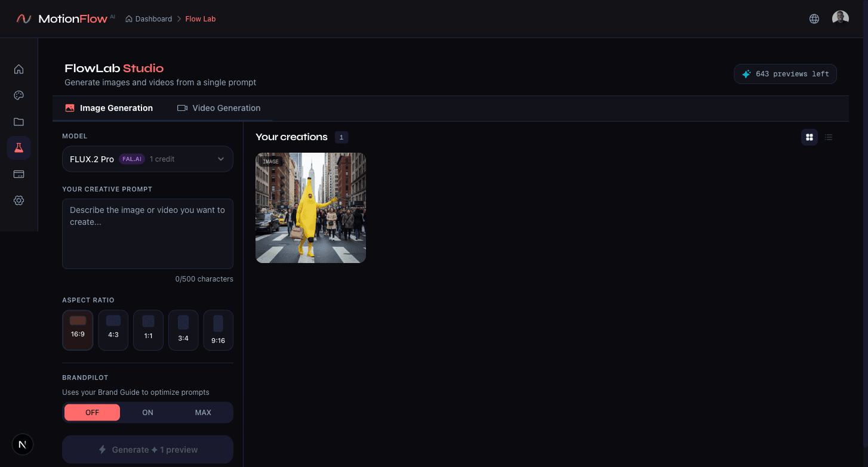
Task: Open the Projects folder icon in sidebar
Action: [x=19, y=121]
